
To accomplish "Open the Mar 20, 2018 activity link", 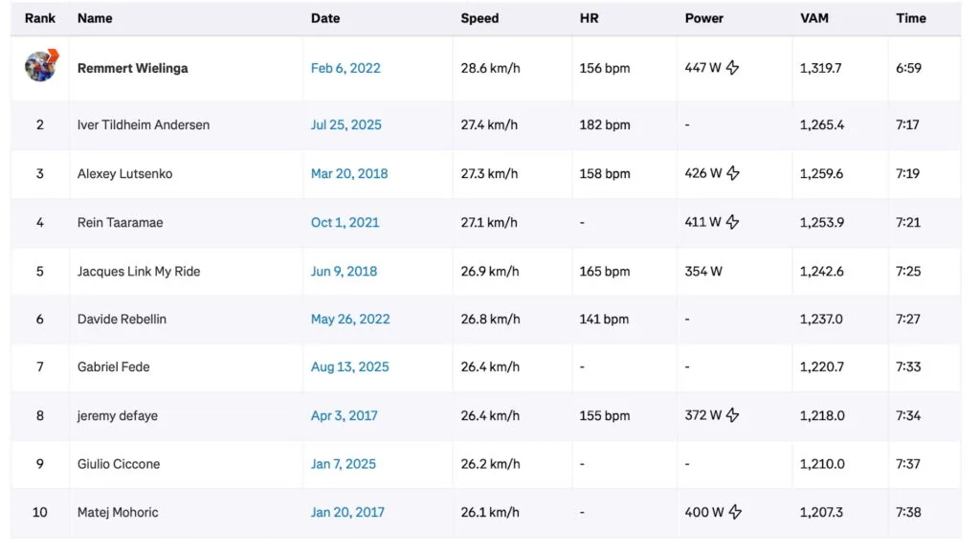I will (349, 173).
